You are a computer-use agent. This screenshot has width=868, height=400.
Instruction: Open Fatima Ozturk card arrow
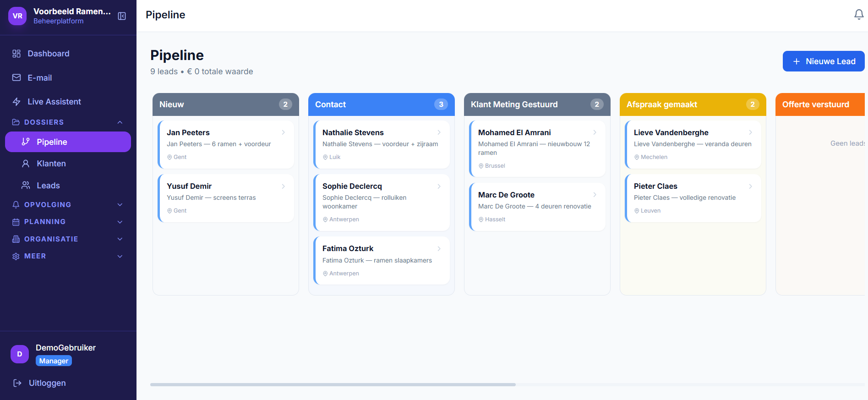coord(439,248)
